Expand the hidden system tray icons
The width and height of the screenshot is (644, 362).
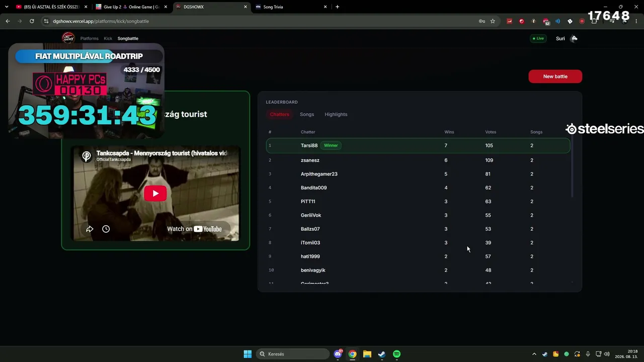point(534,354)
